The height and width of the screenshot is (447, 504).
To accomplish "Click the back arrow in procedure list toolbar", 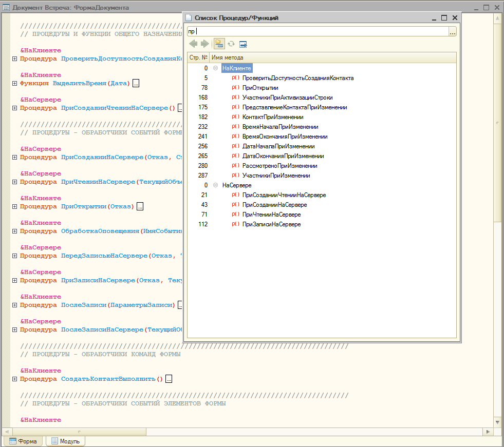I will (193, 44).
